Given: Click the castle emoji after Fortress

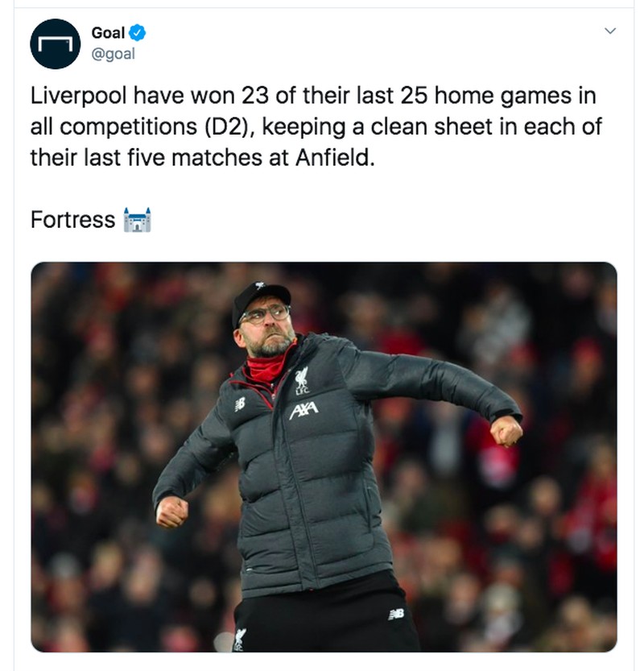Looking at the screenshot, I should (138, 219).
